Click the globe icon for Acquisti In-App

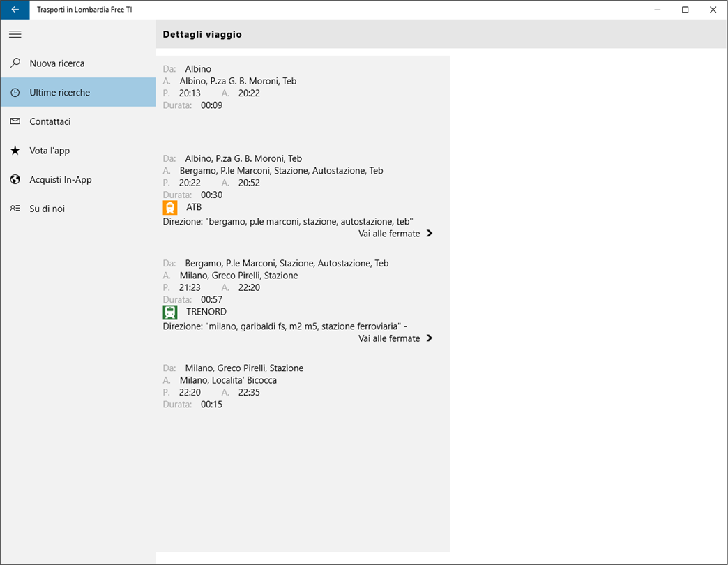coord(15,180)
